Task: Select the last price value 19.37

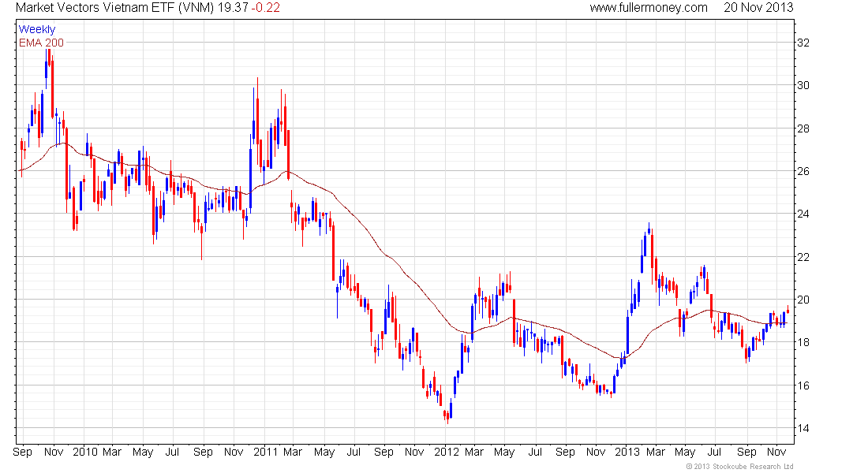Action: coord(233,8)
